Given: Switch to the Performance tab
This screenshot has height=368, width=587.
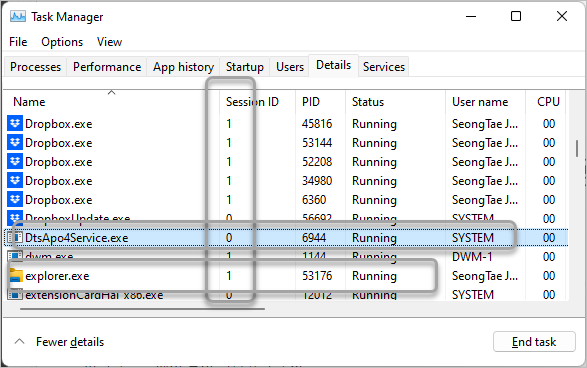Looking at the screenshot, I should pos(107,67).
